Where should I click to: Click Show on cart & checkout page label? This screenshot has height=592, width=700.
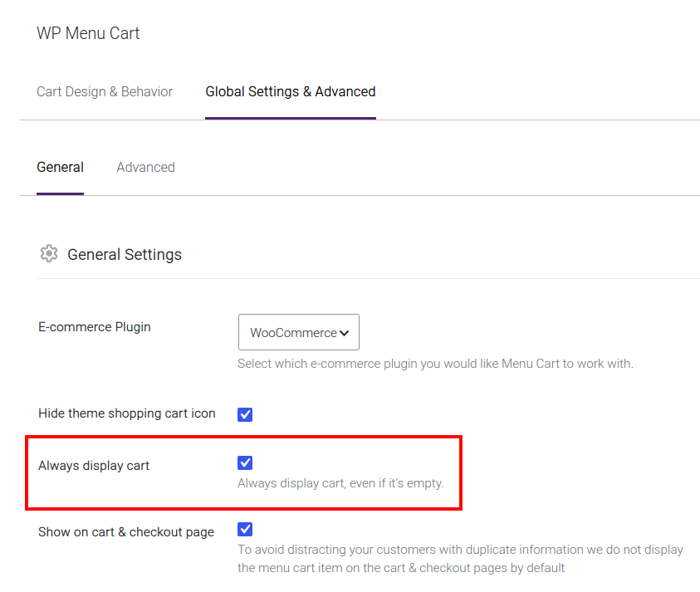click(x=126, y=532)
